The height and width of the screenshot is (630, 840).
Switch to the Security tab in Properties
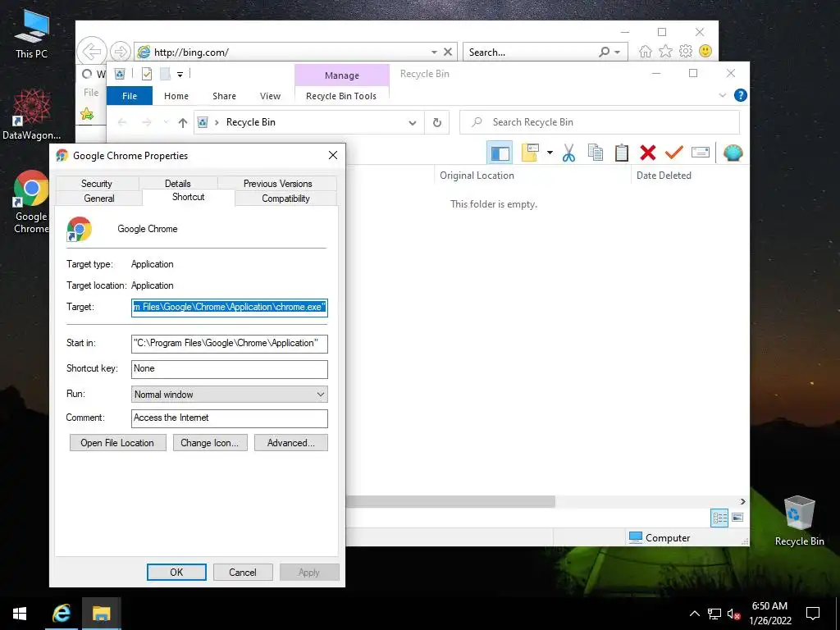pos(97,183)
